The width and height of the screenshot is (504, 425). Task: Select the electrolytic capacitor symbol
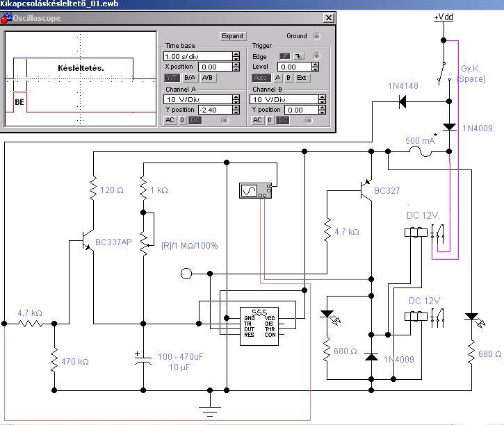coord(143,358)
